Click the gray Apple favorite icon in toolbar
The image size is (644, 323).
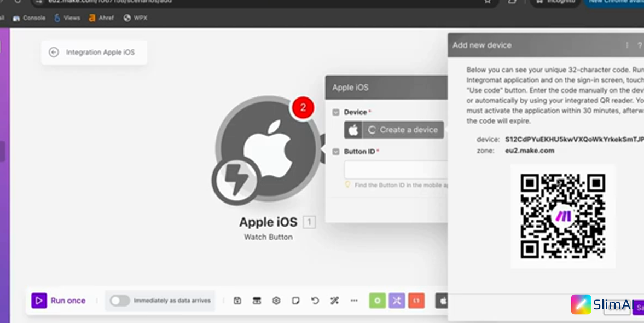click(442, 301)
